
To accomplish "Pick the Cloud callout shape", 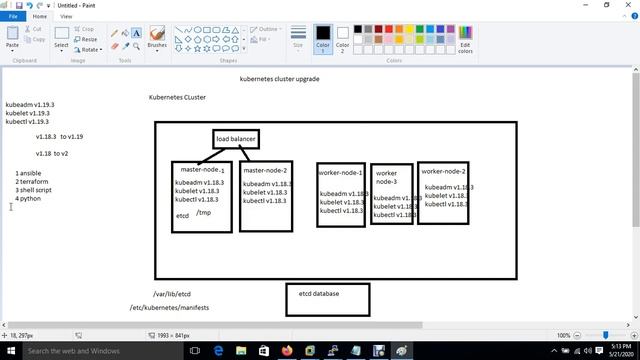I will pyautogui.click(x=235, y=49).
